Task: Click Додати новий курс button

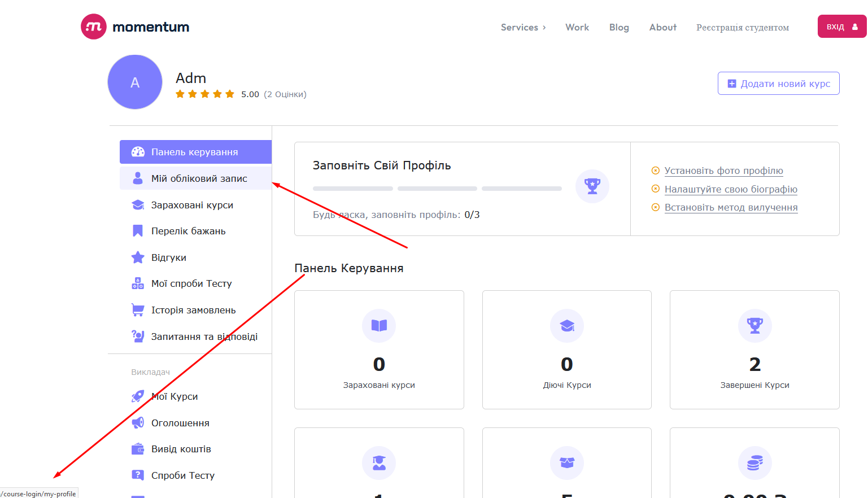Action: (x=779, y=84)
